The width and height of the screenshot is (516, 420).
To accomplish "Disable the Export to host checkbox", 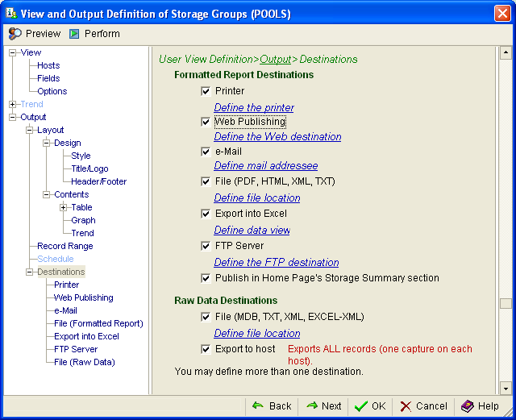I will tap(206, 349).
